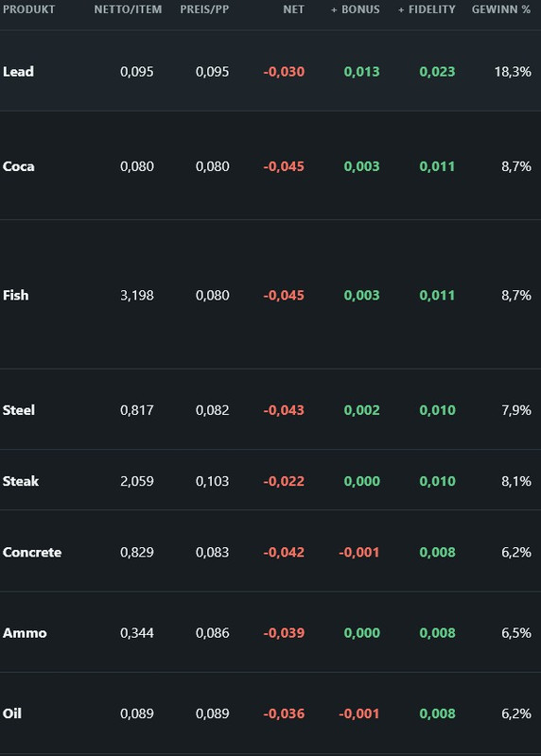Click Steel's price per PP 0,082
The height and width of the screenshot is (756, 541).
click(213, 410)
